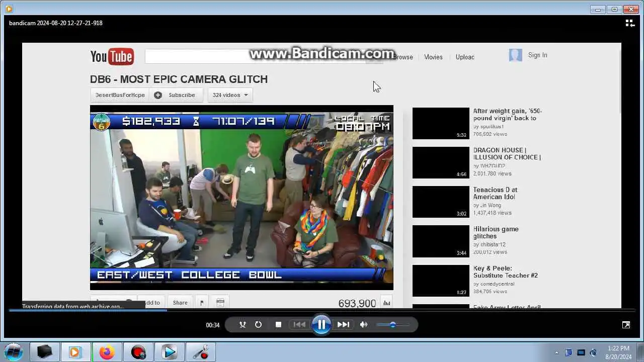Open the Hilarious game glitches link

pos(496,232)
